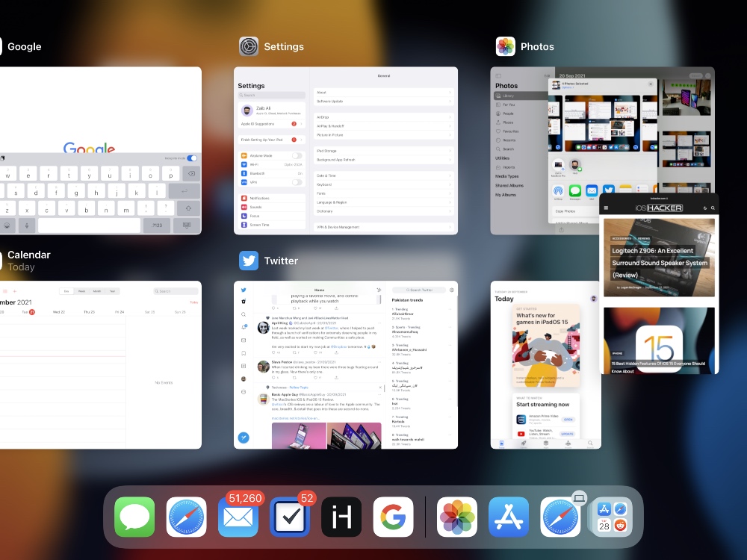Screen dimensions: 747x560
Task: Tap Twitter trends settings gear icon
Action: click(452, 290)
